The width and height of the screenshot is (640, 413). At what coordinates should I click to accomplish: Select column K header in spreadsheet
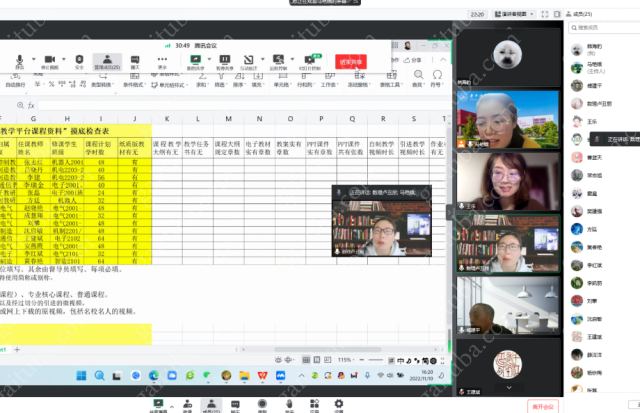(167, 119)
